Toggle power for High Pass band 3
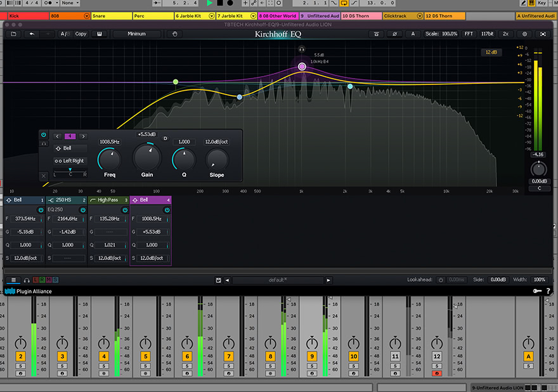The height and width of the screenshot is (392, 558). point(125,210)
